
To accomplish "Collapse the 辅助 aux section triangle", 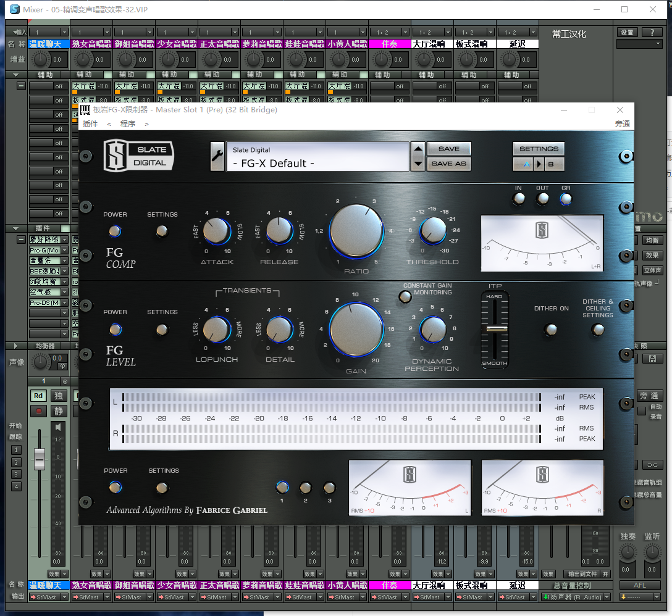I will 16,75.
